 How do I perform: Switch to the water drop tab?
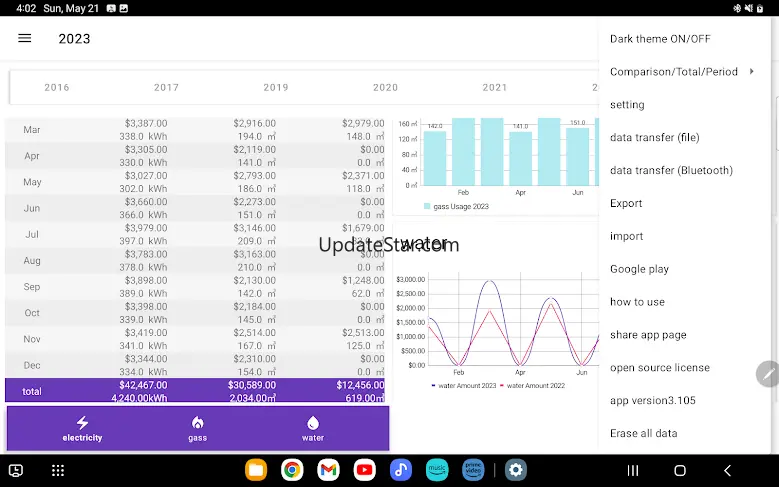click(312, 429)
